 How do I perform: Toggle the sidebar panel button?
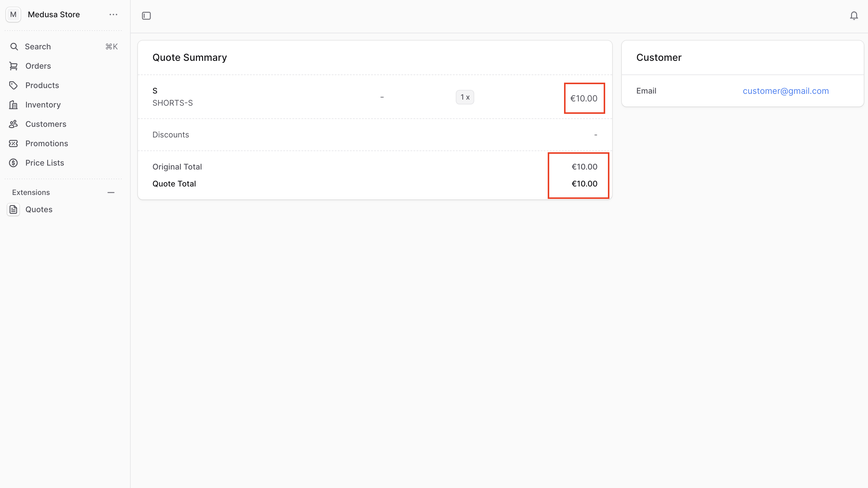click(x=146, y=16)
